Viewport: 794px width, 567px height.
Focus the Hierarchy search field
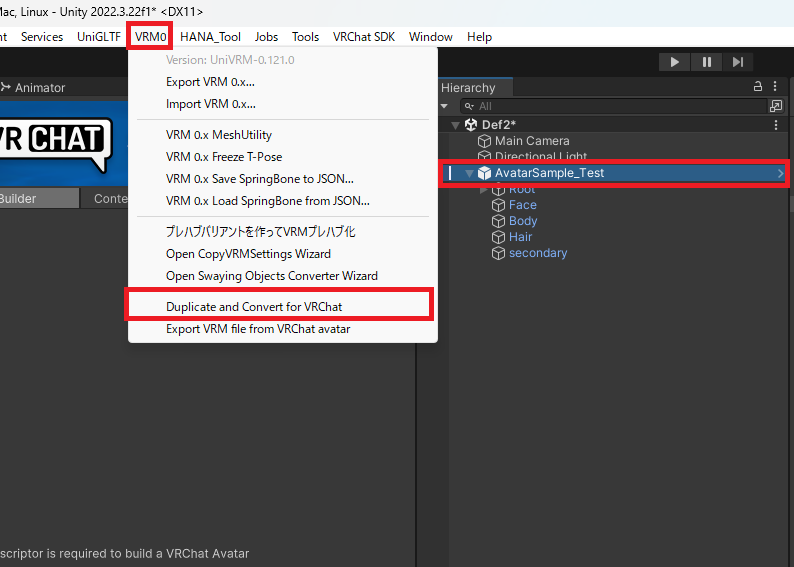(614, 106)
